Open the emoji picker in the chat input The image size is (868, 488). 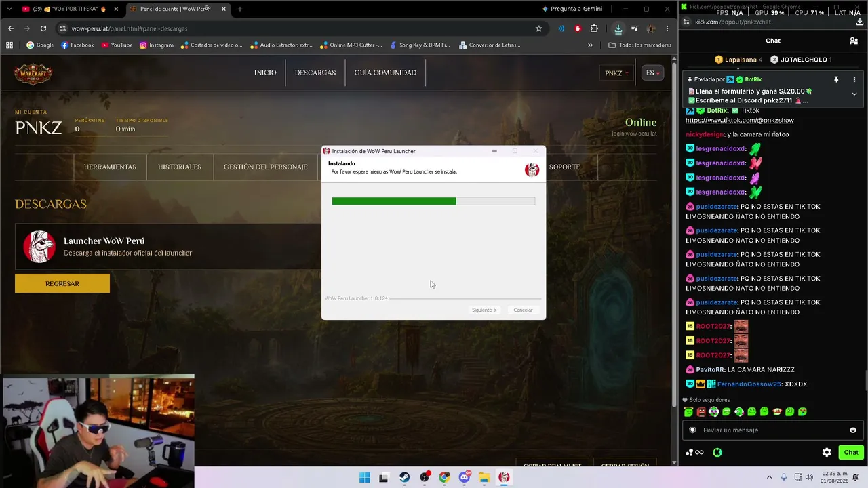(x=852, y=430)
